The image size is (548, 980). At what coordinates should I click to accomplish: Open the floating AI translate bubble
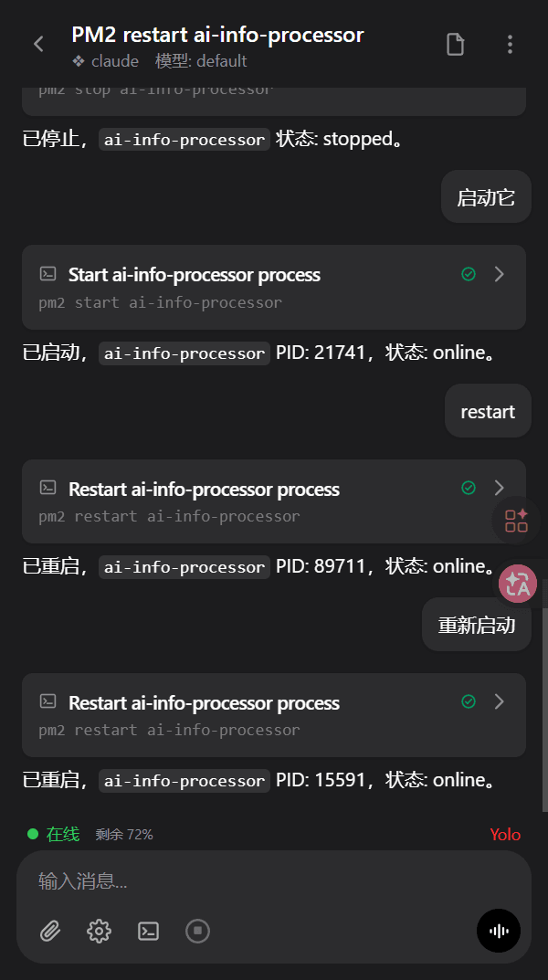coord(518,584)
